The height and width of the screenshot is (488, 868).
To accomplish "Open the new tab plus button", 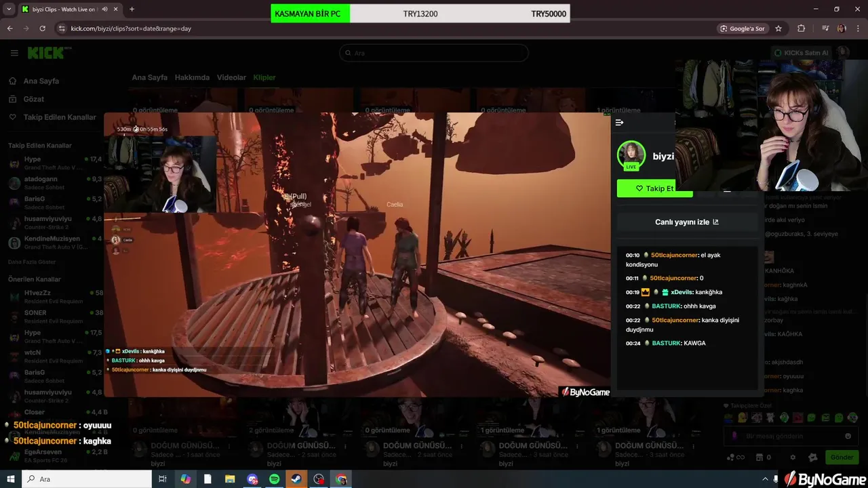I will 132,9.
